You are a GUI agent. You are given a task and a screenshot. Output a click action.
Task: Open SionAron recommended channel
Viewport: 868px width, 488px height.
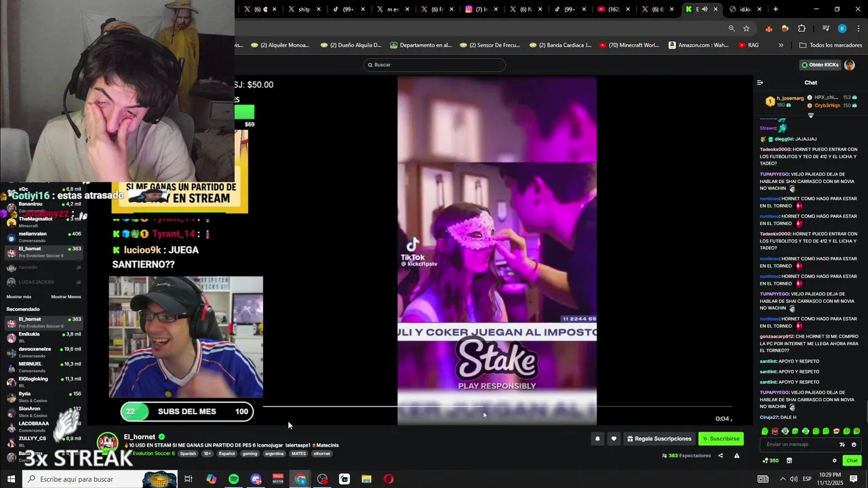(x=43, y=411)
